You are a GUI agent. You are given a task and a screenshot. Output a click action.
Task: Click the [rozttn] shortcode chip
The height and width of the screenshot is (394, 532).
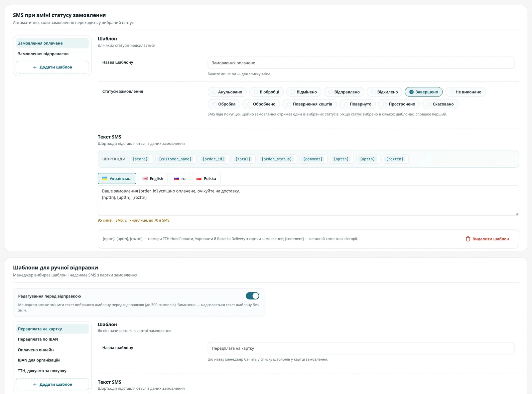coord(395,159)
